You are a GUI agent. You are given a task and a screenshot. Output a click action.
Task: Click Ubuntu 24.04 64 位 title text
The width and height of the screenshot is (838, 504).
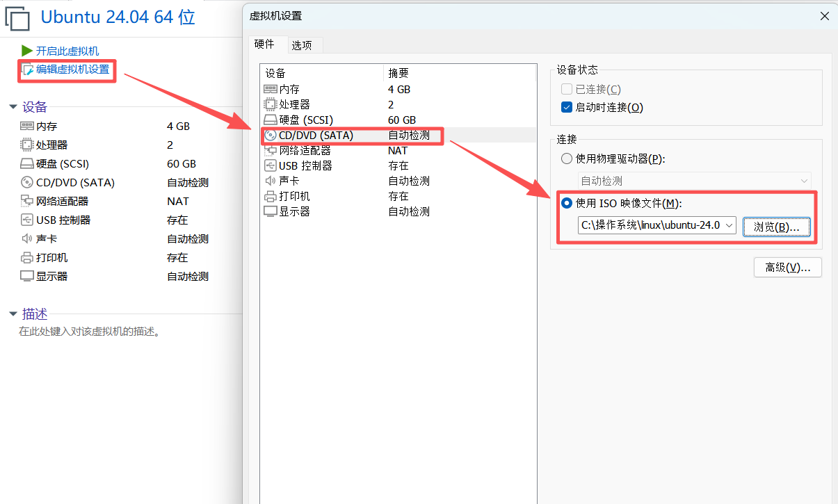point(118,18)
